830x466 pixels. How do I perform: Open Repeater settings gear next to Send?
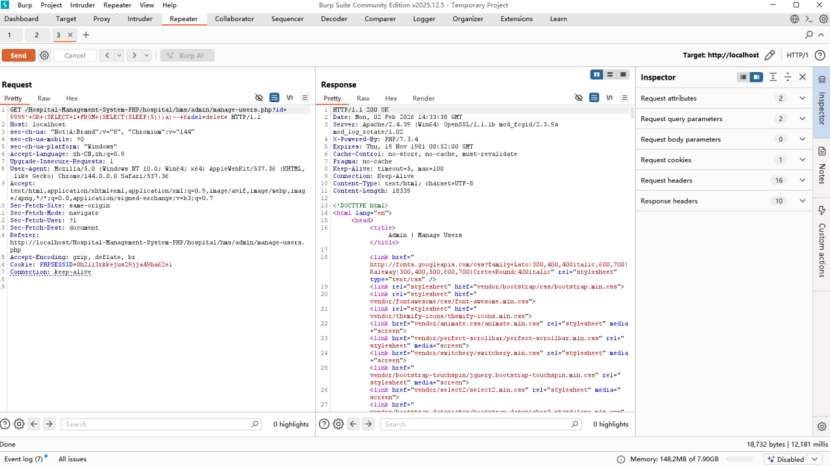(x=46, y=56)
